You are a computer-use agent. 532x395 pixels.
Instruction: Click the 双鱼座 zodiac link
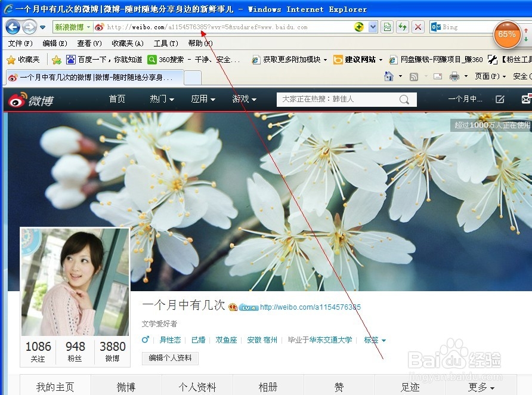pyautogui.click(x=226, y=340)
